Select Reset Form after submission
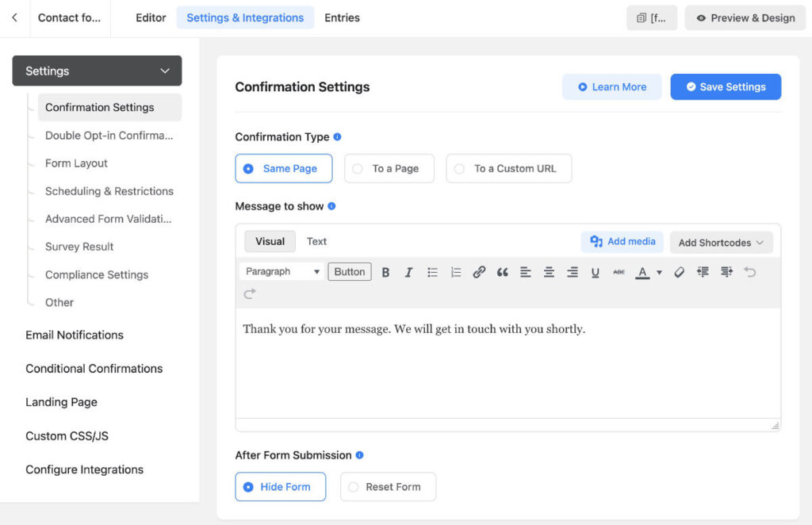Image resolution: width=812 pixels, height=525 pixels. tap(388, 487)
